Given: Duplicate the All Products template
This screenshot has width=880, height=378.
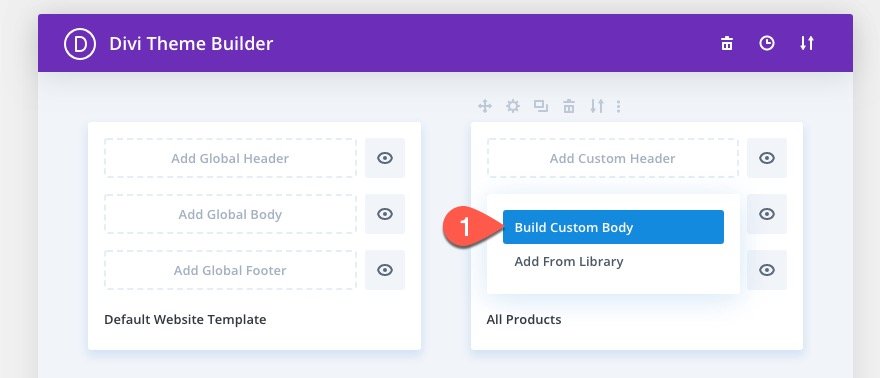Looking at the screenshot, I should [x=541, y=105].
